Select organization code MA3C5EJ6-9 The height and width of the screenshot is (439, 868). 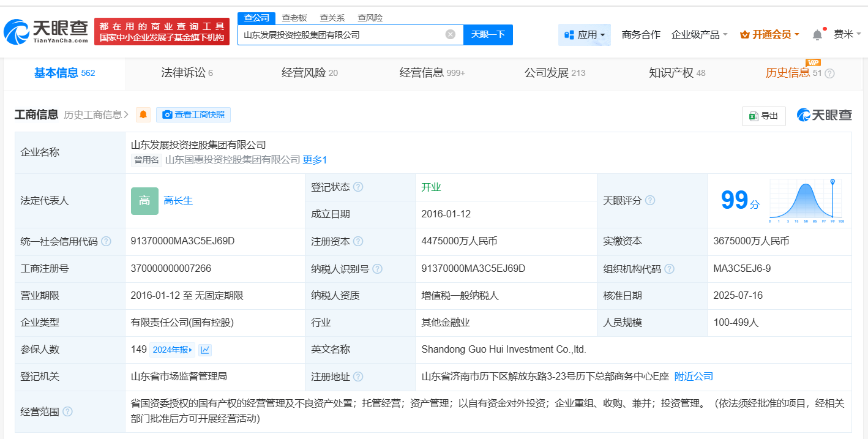[x=742, y=268]
